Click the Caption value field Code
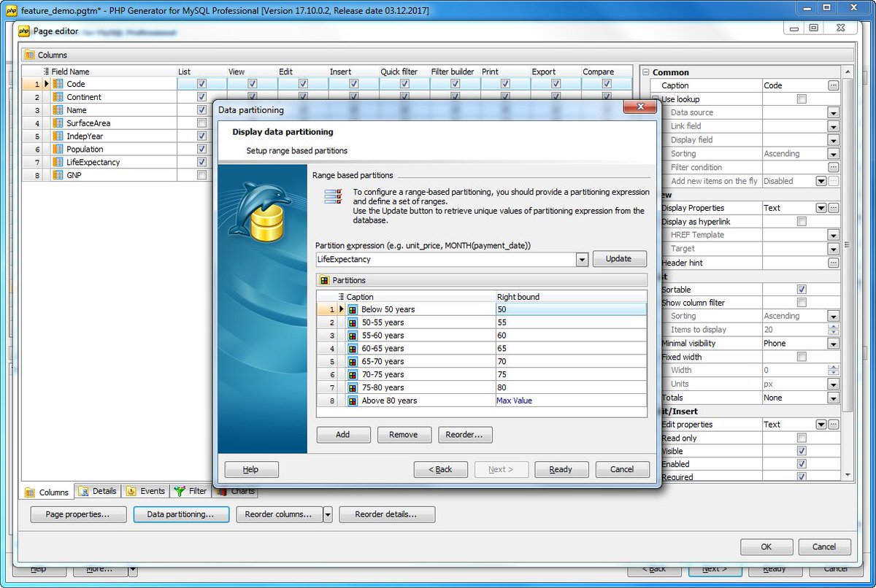Image resolution: width=876 pixels, height=588 pixels. click(x=794, y=85)
